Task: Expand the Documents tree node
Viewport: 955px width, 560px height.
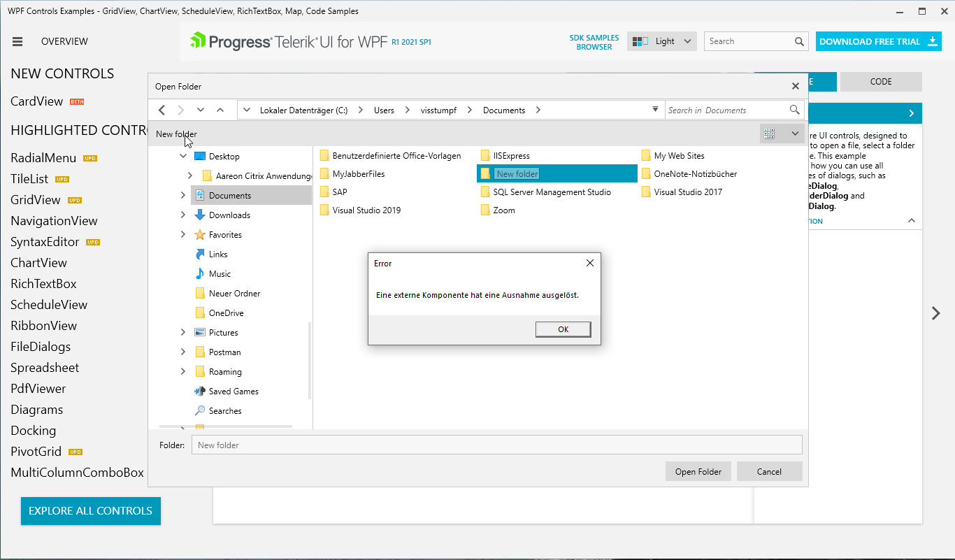Action: [183, 196]
